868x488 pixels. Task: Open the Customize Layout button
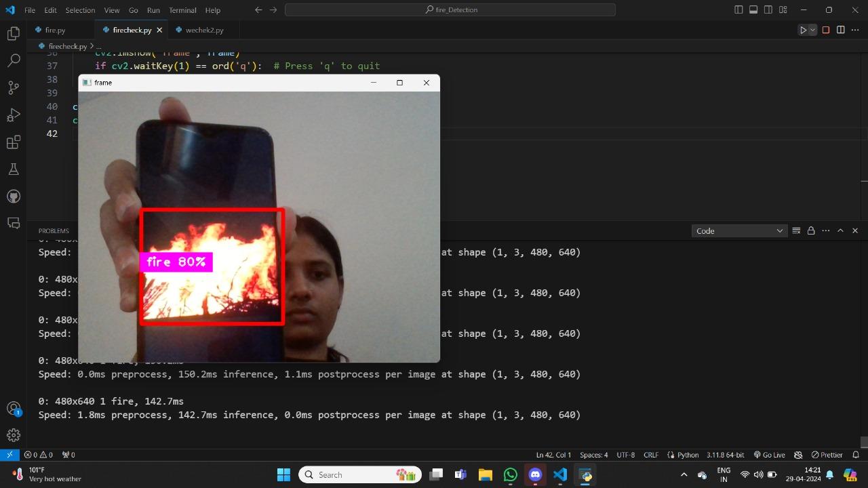[x=783, y=10]
